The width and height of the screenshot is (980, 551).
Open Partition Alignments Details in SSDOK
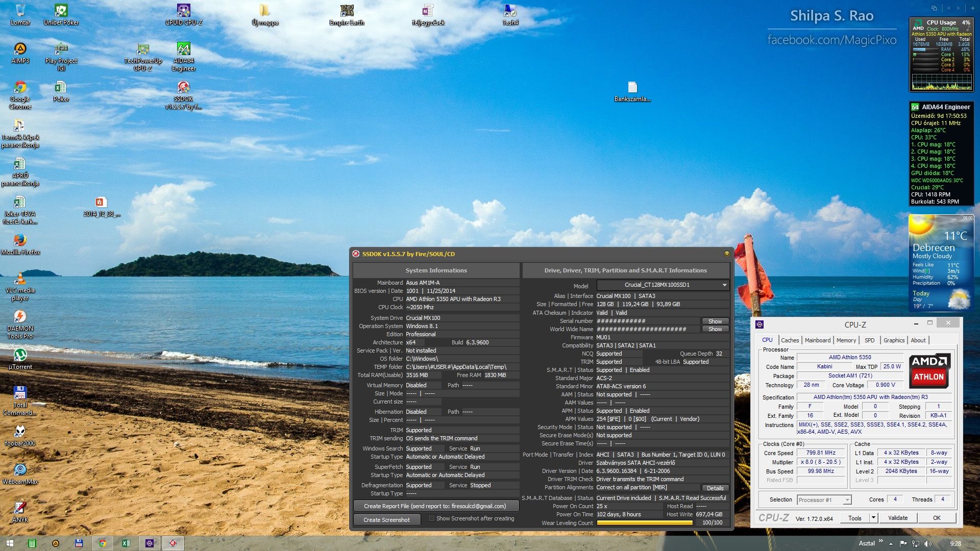pos(715,488)
